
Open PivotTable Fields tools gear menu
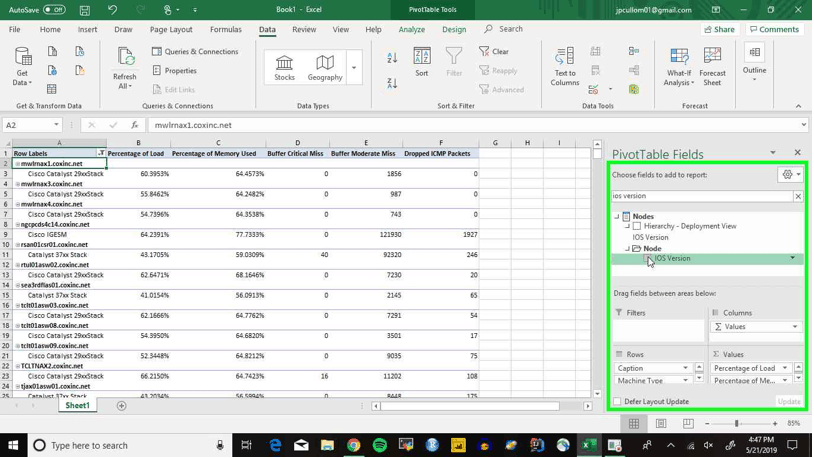791,174
